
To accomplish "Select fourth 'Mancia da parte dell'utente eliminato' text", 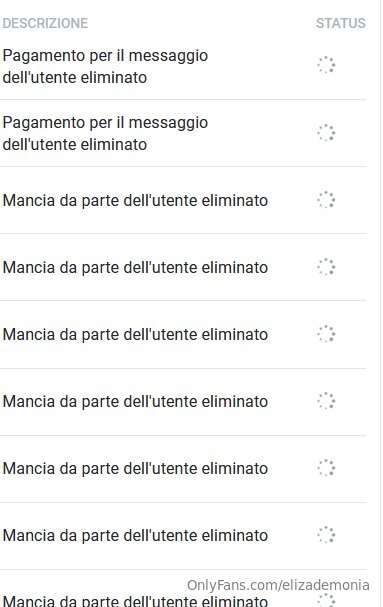I will [135, 401].
